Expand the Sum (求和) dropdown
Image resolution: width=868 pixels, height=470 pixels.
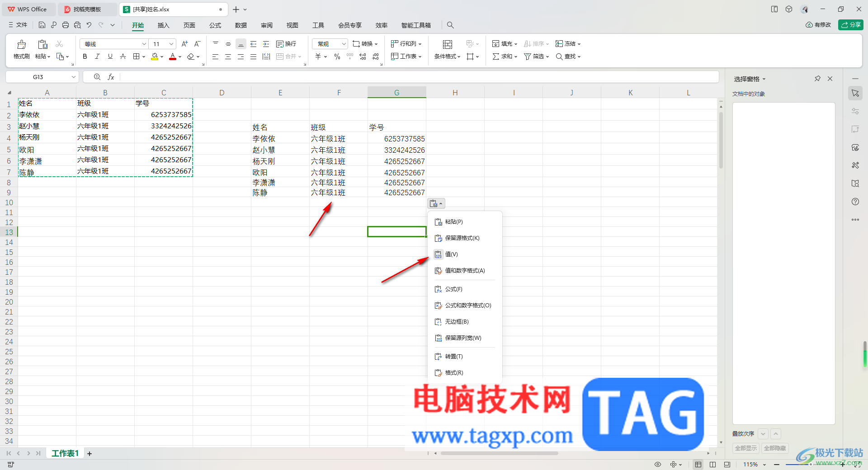click(505, 56)
